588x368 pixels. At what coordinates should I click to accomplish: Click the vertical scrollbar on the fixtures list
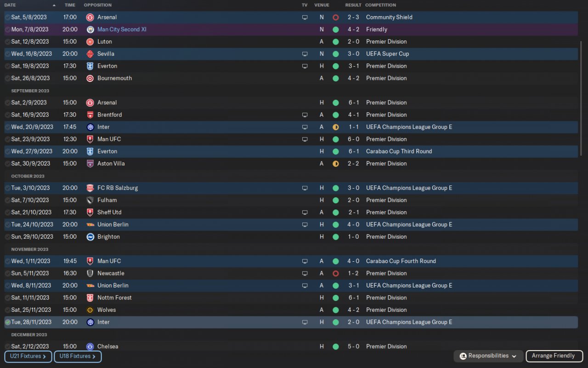(x=582, y=97)
